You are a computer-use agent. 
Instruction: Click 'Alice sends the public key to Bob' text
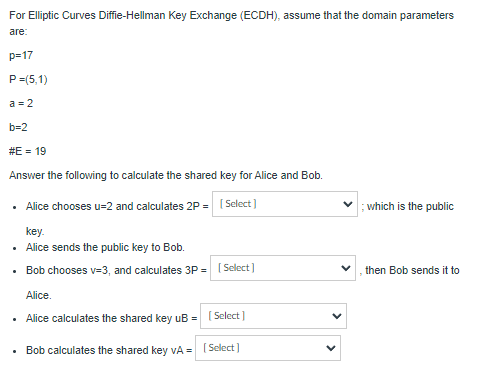tap(105, 247)
